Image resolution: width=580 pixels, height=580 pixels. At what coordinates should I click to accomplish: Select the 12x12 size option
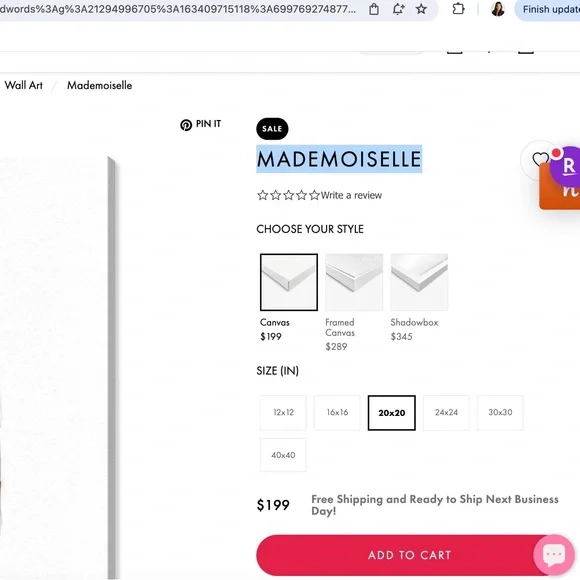(x=283, y=412)
